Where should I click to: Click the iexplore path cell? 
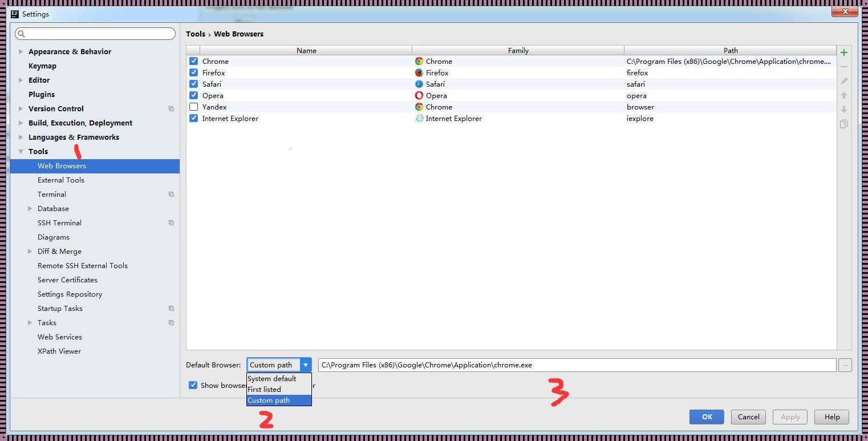coord(730,118)
